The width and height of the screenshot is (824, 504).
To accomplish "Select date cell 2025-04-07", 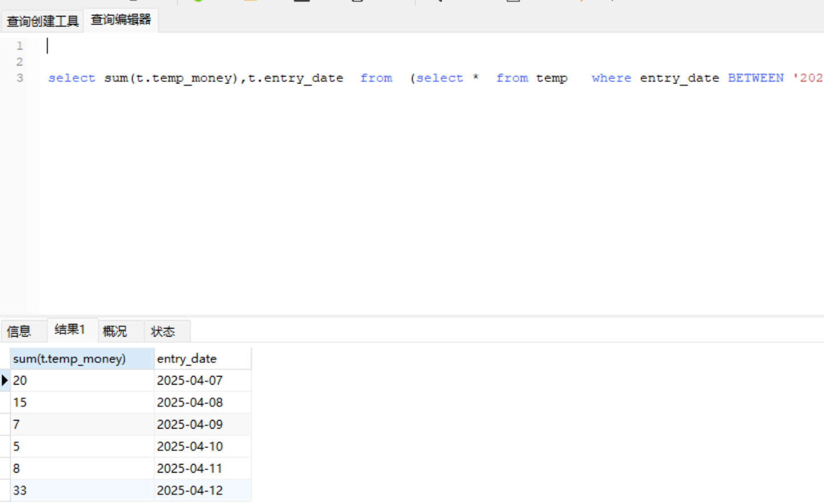I will [x=202, y=380].
